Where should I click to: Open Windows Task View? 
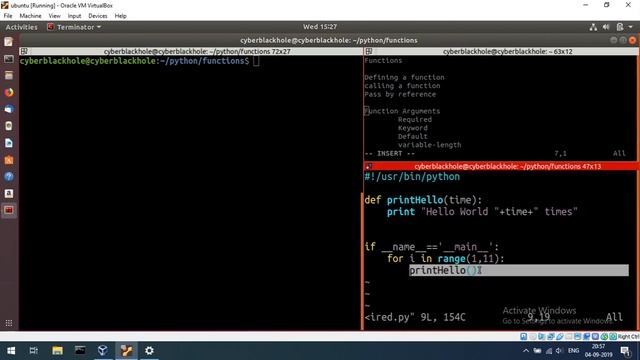[x=34, y=351]
